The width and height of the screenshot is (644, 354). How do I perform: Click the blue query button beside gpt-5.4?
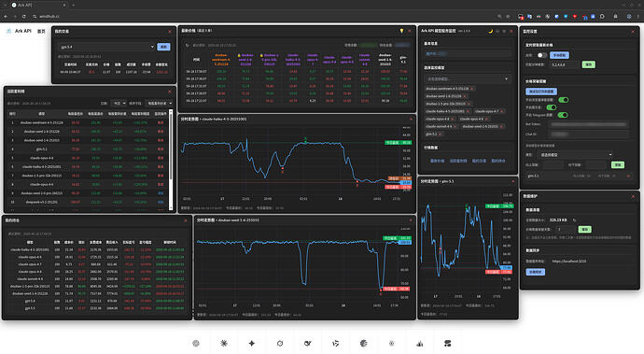click(163, 47)
